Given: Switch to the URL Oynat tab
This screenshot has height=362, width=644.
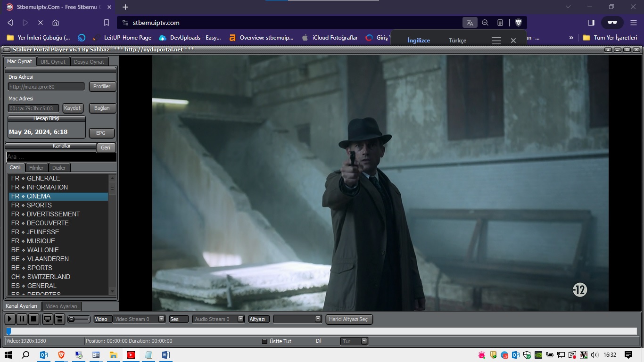Looking at the screenshot, I should (x=53, y=62).
